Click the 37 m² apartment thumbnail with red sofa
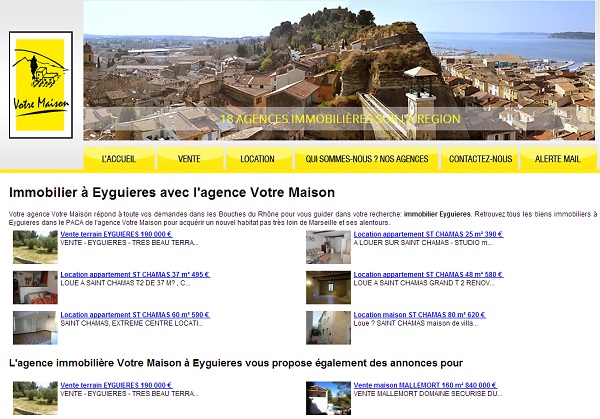600x419 pixels. coord(35,287)
